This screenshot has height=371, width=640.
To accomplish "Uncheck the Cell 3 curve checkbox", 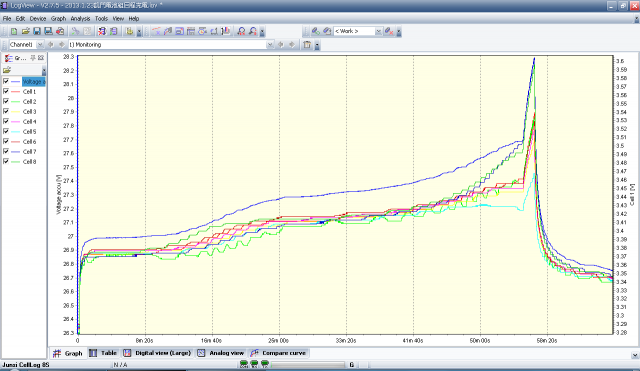I will pyautogui.click(x=6, y=111).
